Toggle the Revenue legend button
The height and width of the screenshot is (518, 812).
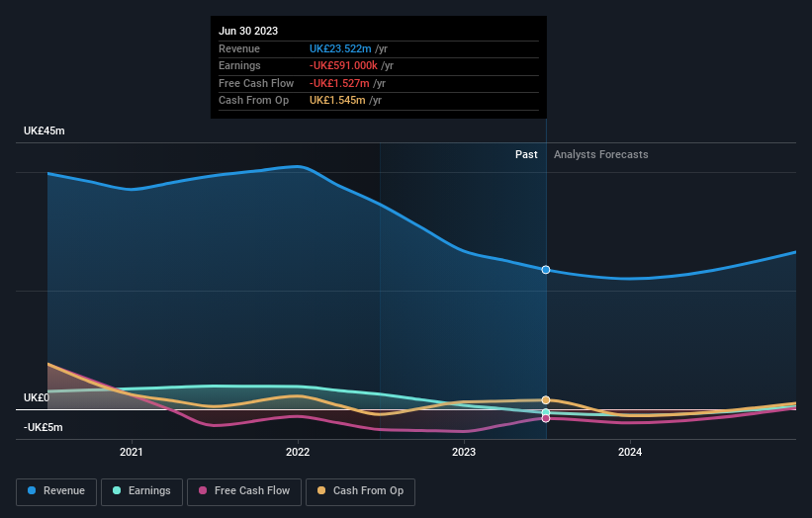pos(56,491)
